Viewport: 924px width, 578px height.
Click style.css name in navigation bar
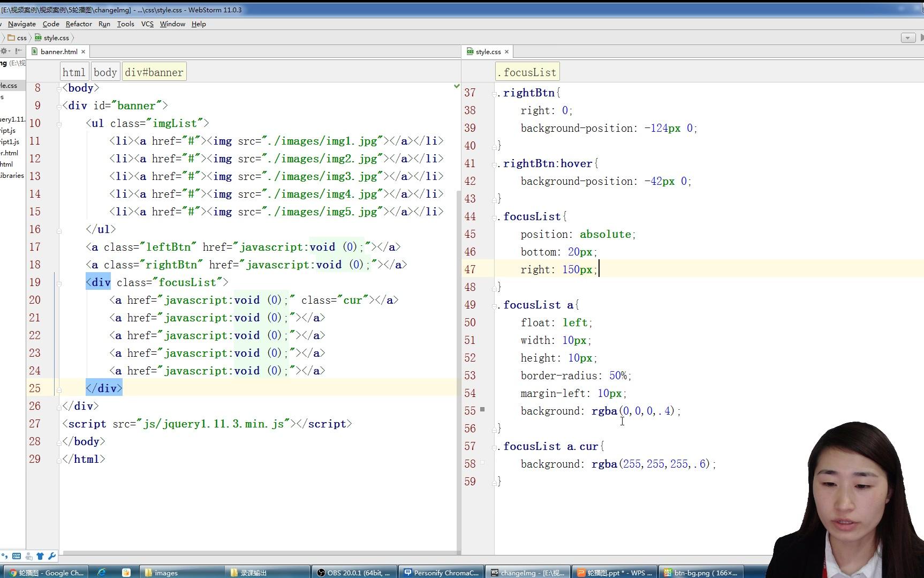56,37
